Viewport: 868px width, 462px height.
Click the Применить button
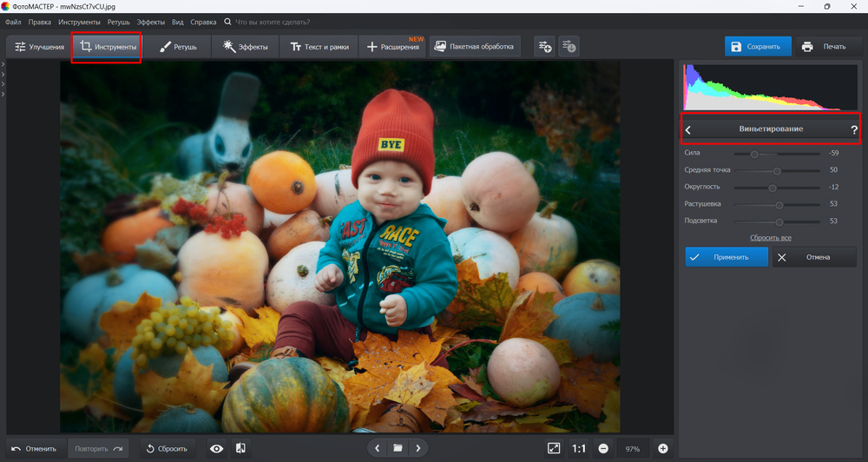click(x=726, y=257)
